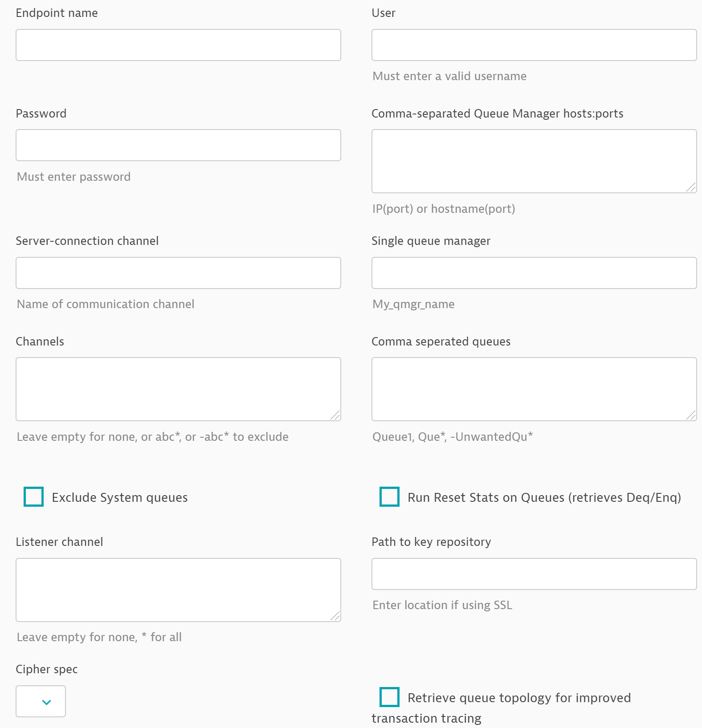Enable the Exclude System queues checkbox

(x=33, y=497)
